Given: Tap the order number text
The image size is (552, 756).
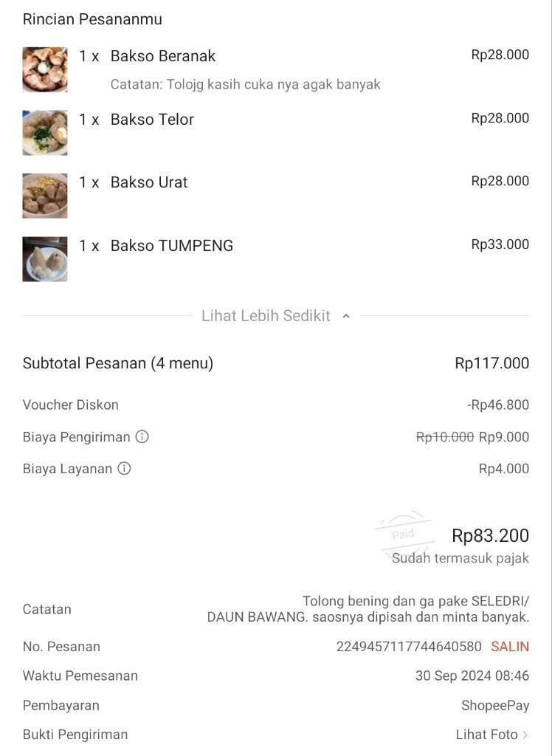Looking at the screenshot, I should click(x=409, y=647).
